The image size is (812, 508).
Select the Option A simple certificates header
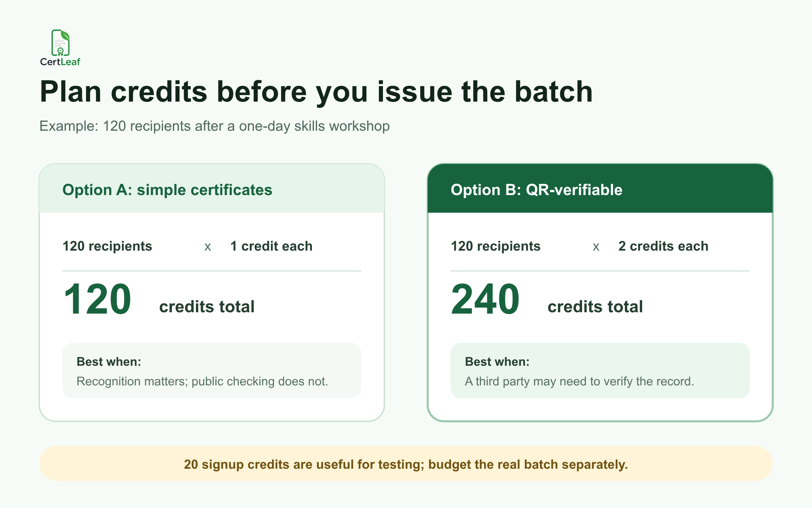(x=212, y=189)
